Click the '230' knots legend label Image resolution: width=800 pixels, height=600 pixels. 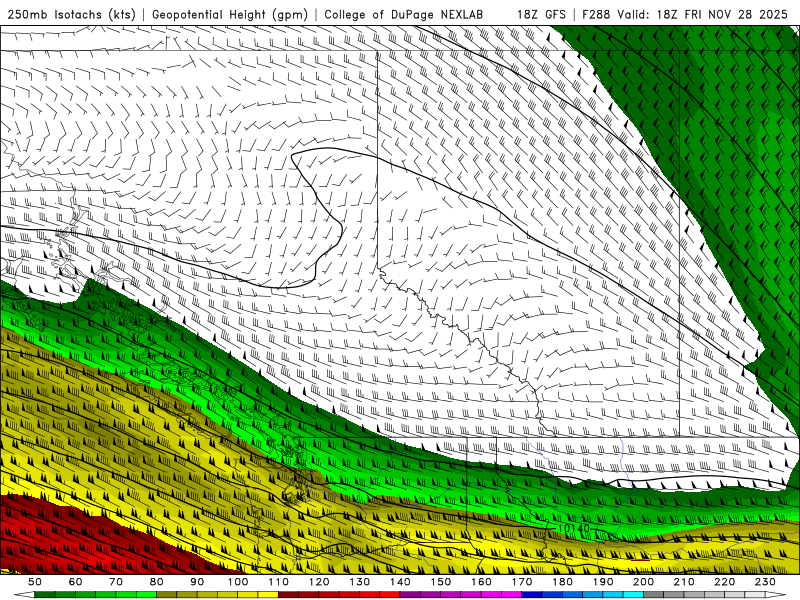click(766, 582)
